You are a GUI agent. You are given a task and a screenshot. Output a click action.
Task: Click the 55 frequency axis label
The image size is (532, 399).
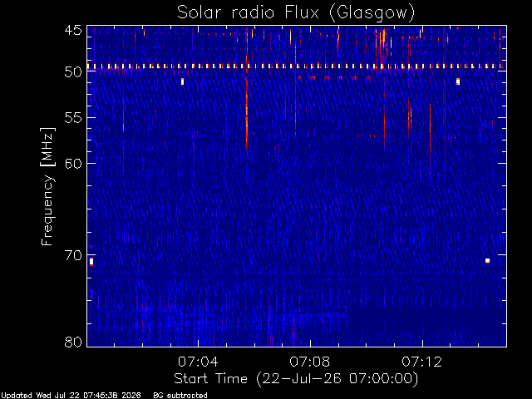coord(73,118)
